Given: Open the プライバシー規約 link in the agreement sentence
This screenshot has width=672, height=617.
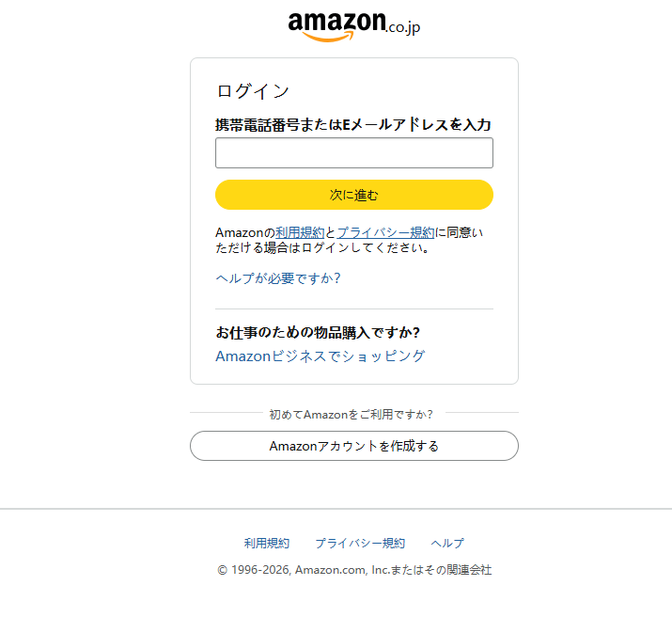Looking at the screenshot, I should coord(385,232).
